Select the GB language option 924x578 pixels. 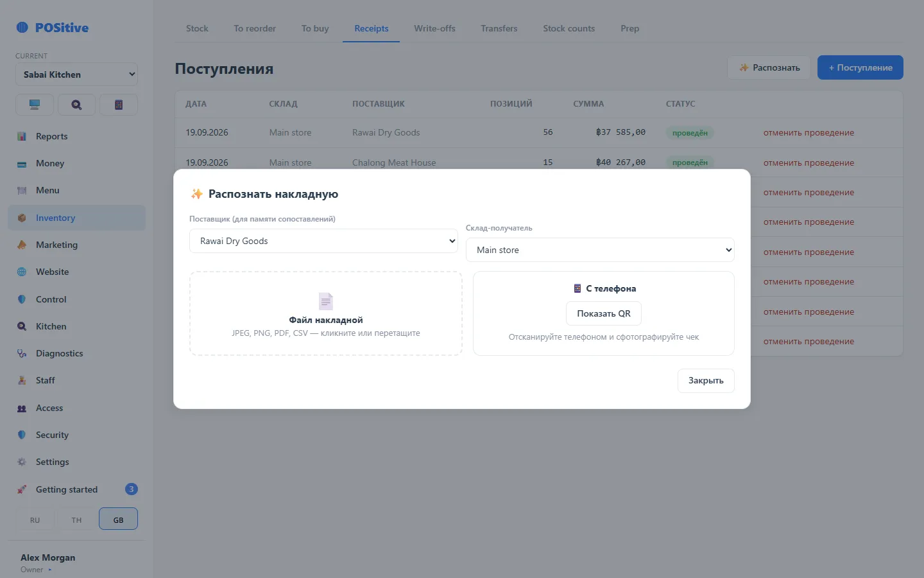click(118, 519)
